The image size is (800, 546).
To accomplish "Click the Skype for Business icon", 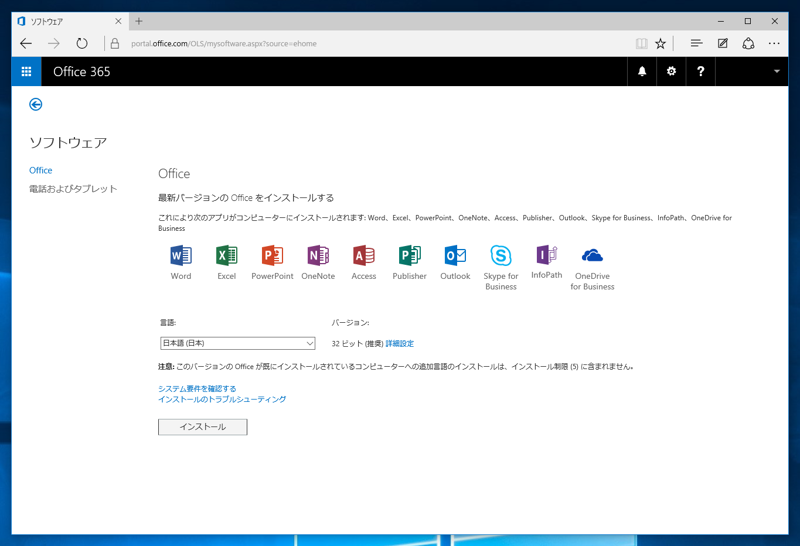I will (501, 255).
